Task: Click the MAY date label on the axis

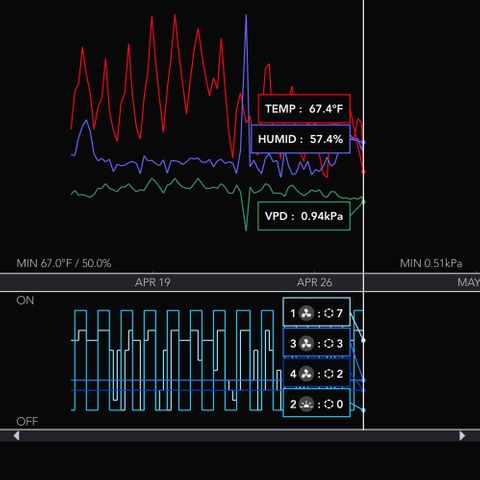Action: point(468,283)
